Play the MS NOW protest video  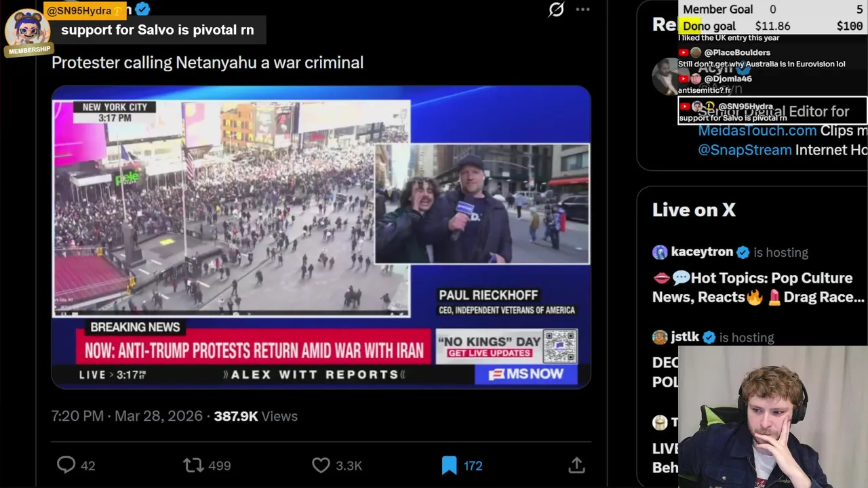click(x=321, y=237)
